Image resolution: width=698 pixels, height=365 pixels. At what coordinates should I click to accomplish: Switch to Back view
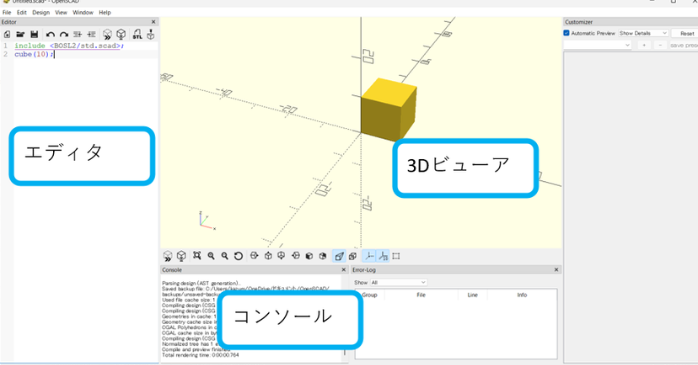point(323,256)
